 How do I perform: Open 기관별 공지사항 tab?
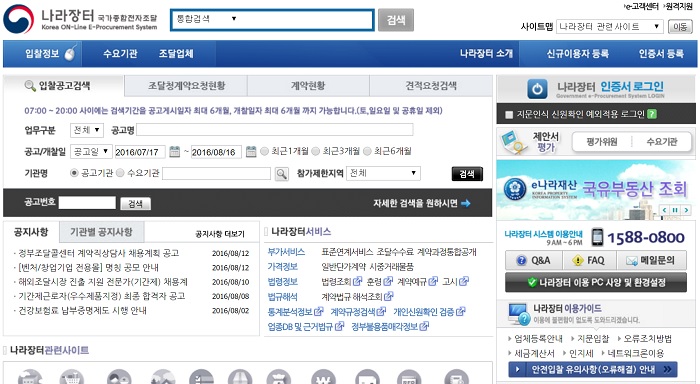pos(101,232)
